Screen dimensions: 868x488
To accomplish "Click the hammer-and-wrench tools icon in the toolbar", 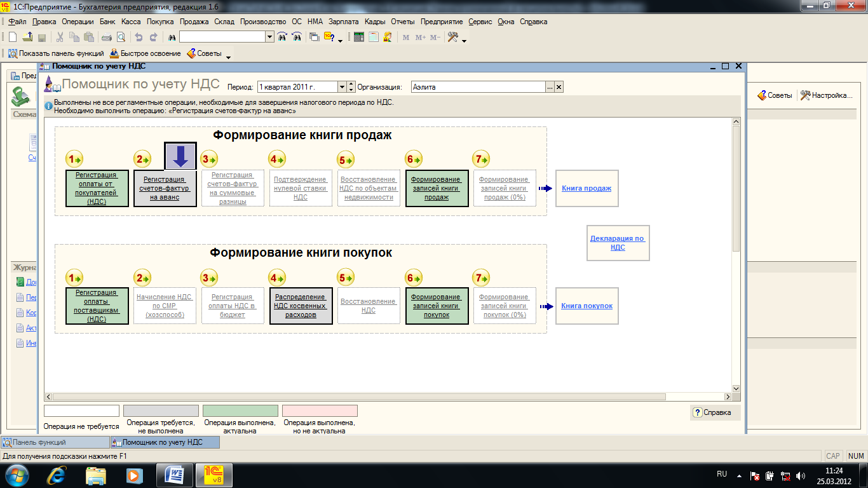I will (x=453, y=37).
